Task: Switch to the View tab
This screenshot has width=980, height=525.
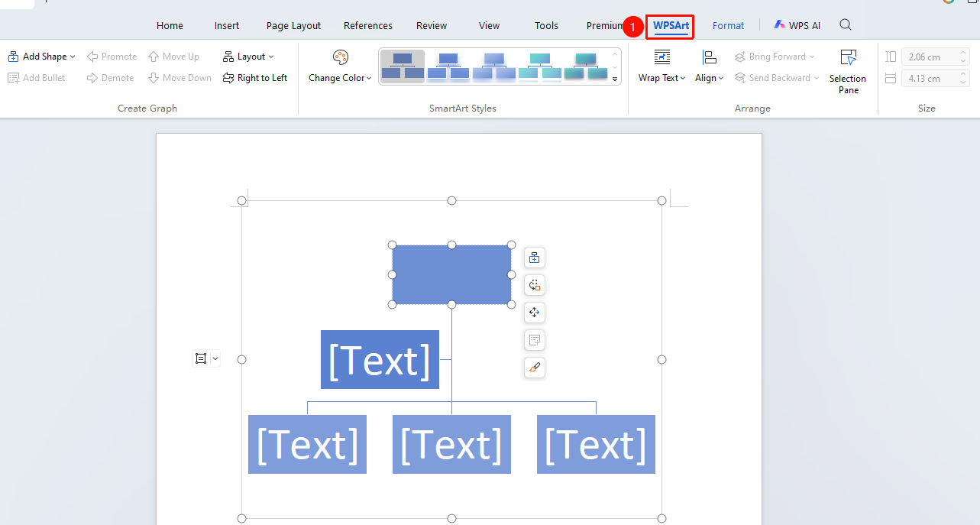Action: tap(489, 25)
